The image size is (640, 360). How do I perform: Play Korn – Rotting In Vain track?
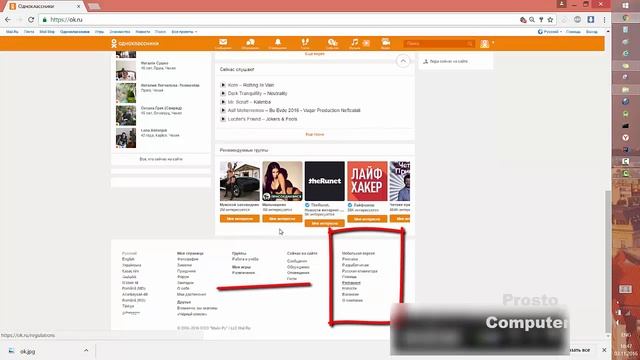tap(223, 85)
